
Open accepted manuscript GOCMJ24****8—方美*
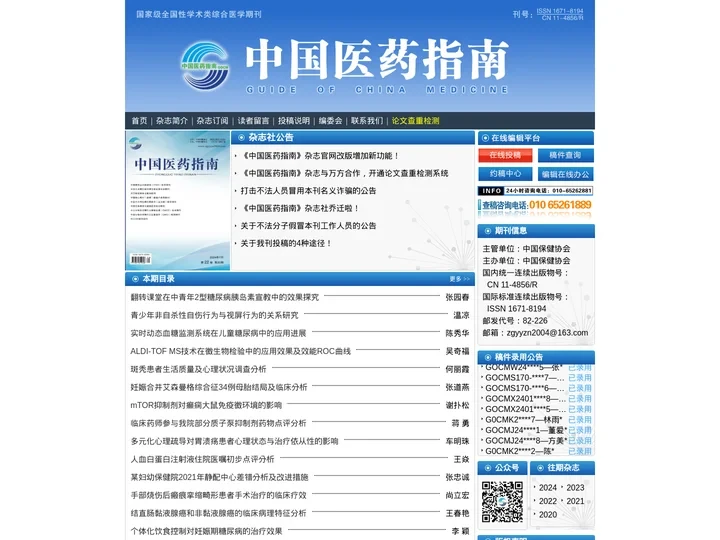526,441
